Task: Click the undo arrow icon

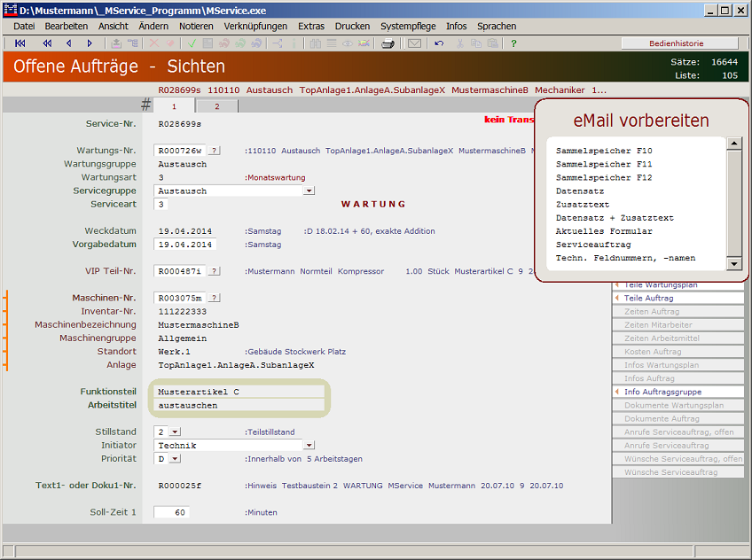Action: coord(440,43)
